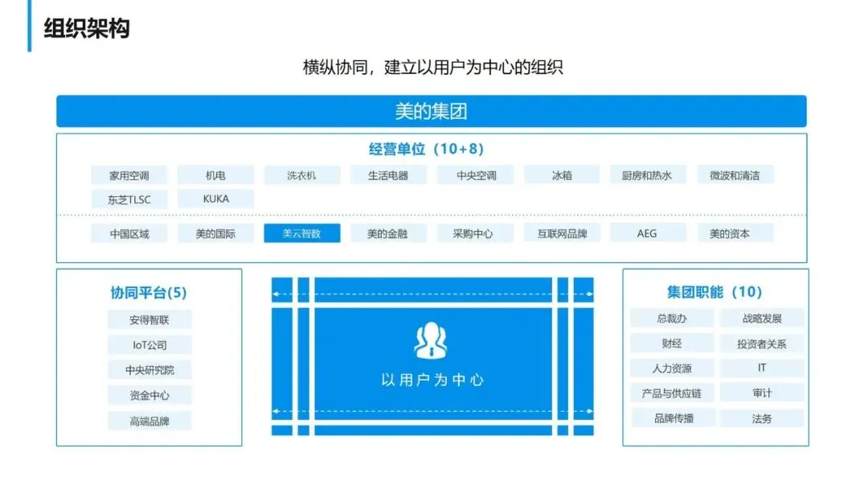Click the 美的集团 blue header bar
Screen dimensions: 868x489
click(432, 111)
